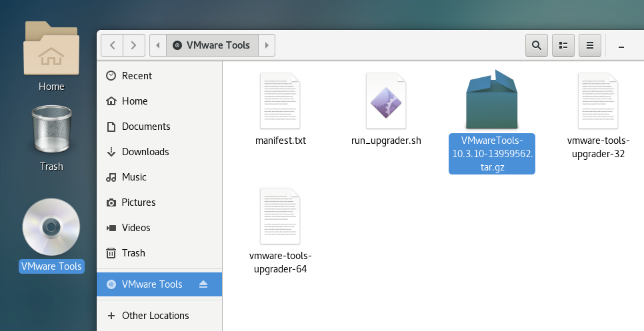
Task: Open Downloads in the sidebar
Action: point(159,152)
